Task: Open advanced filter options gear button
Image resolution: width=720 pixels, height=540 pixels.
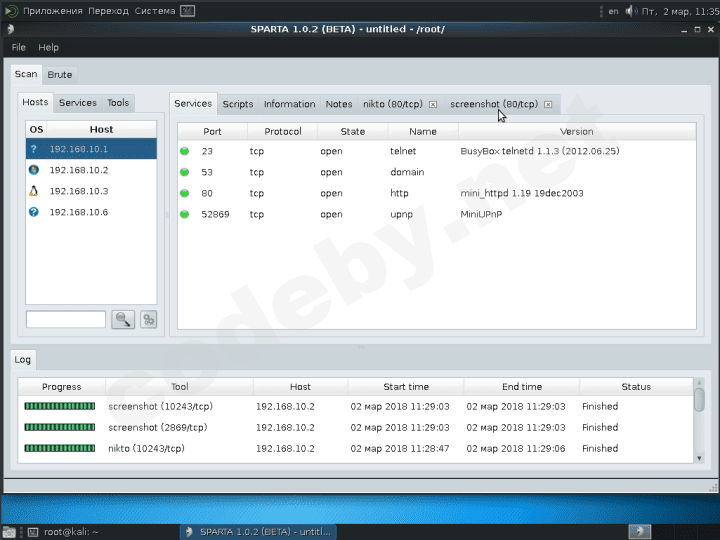Action: point(148,320)
